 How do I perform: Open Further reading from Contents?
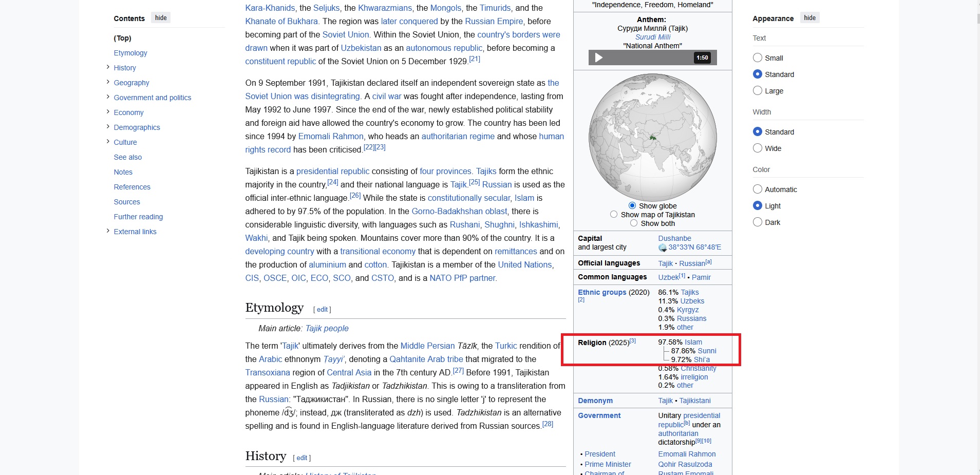138,217
